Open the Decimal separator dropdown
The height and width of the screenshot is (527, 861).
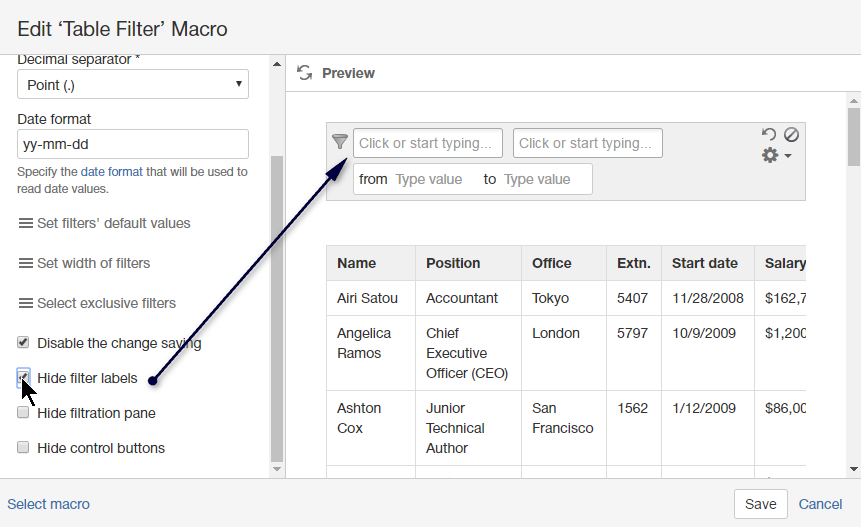click(x=133, y=85)
